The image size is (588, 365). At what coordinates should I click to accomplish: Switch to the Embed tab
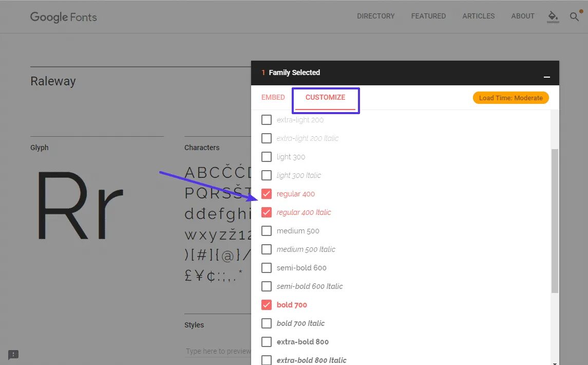[x=273, y=97]
